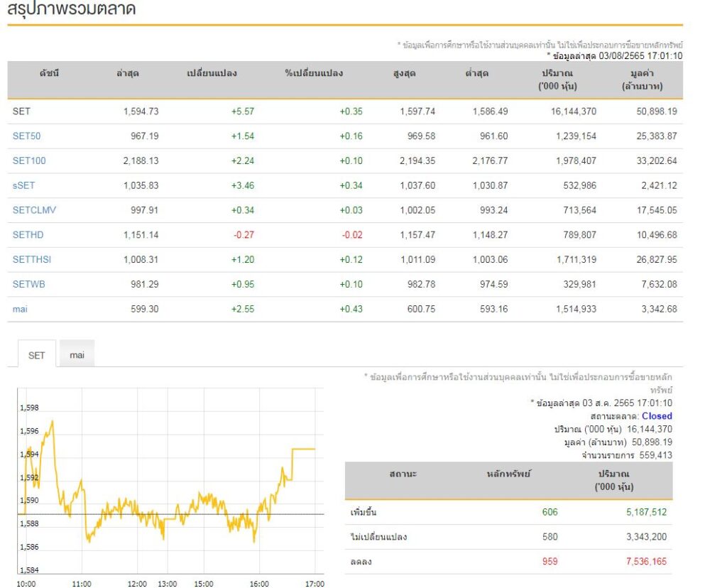Open the SETCLMV index link

pos(33,210)
